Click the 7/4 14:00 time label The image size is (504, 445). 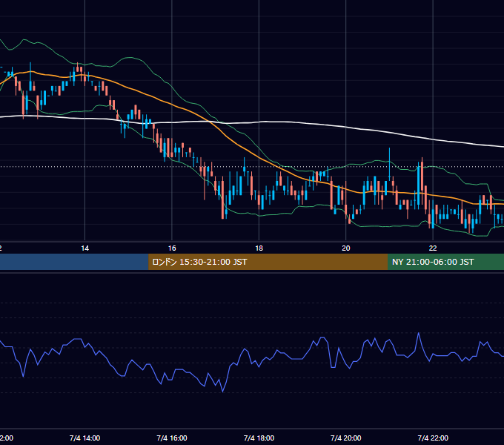coord(84,438)
